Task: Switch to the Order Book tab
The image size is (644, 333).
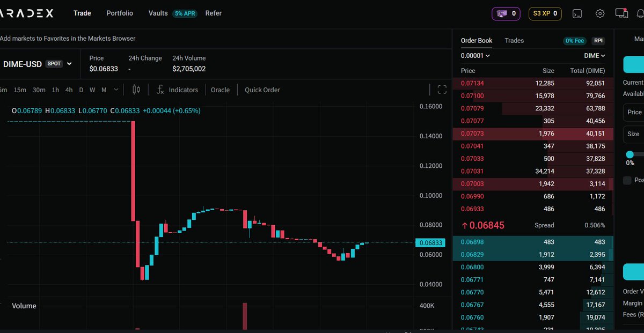Action: pos(477,41)
